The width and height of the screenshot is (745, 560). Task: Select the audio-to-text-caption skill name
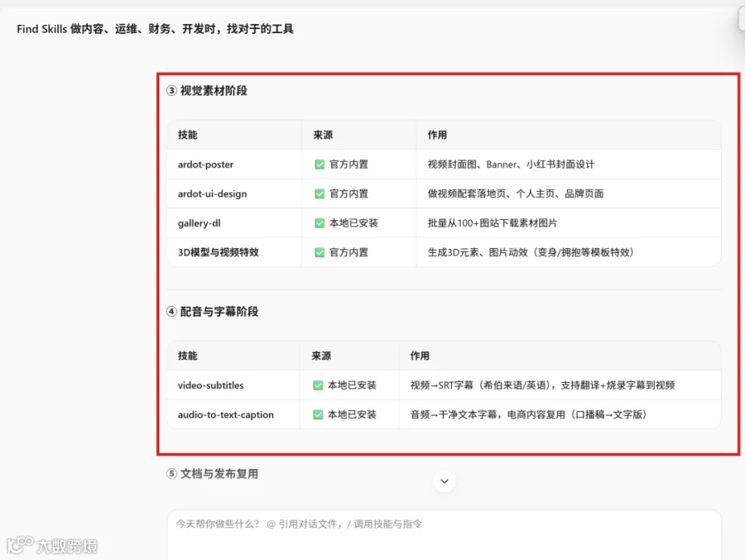[226, 414]
